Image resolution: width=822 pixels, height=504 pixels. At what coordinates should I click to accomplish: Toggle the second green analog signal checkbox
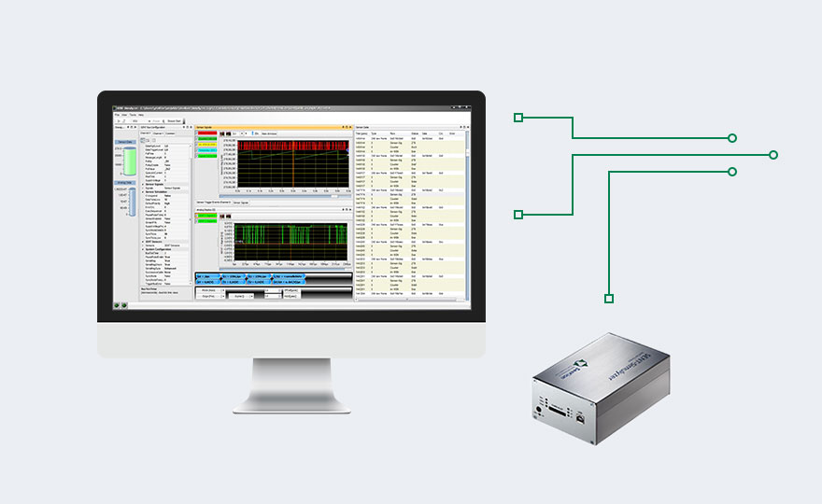196,221
